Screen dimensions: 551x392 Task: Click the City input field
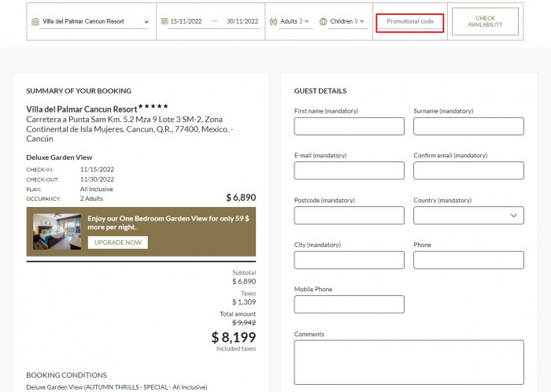point(349,260)
